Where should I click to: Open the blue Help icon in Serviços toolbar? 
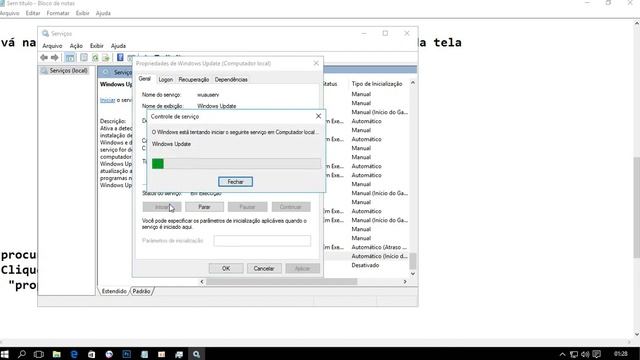120,58
